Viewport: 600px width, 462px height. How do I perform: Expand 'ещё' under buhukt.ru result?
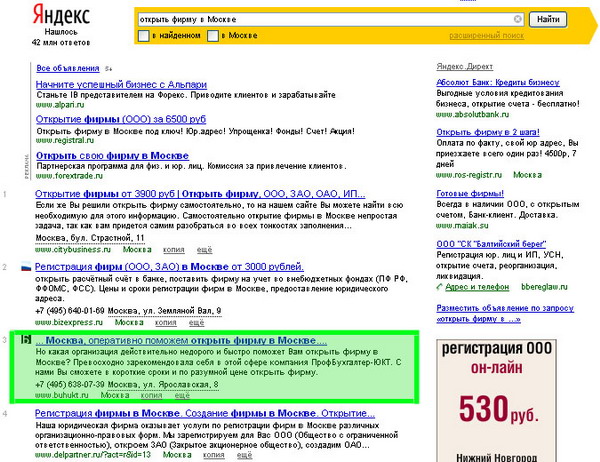pyautogui.click(x=182, y=395)
